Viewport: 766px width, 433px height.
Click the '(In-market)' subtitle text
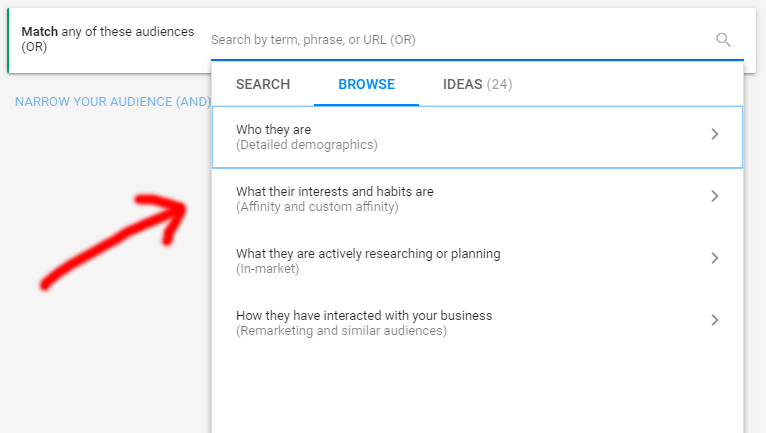pyautogui.click(x=267, y=269)
